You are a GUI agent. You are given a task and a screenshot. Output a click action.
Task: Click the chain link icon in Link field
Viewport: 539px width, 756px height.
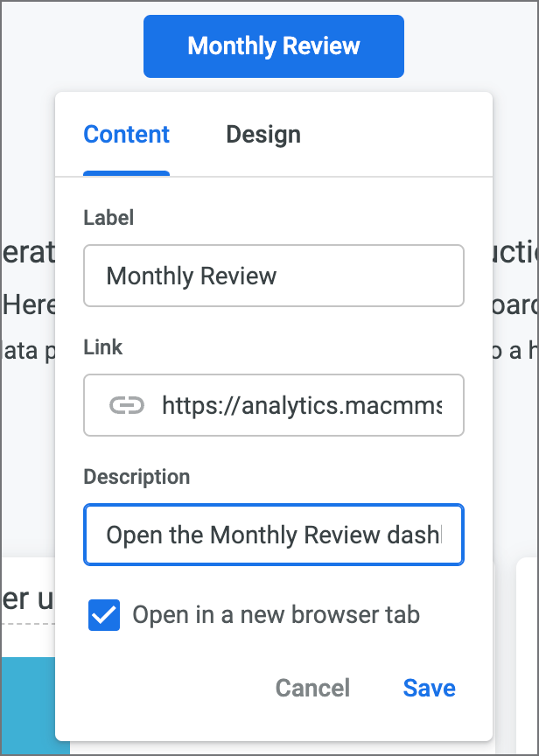(x=126, y=405)
